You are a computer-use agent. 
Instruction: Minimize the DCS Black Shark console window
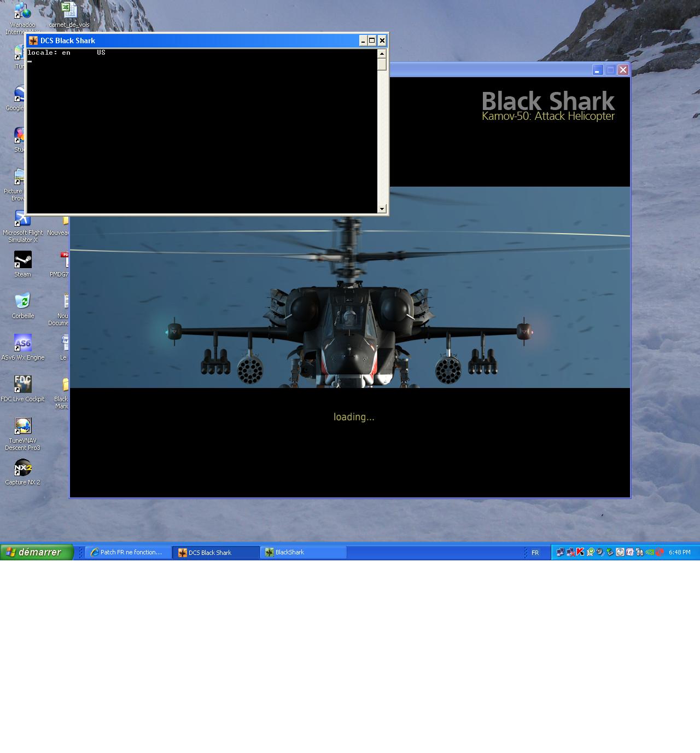pos(363,40)
